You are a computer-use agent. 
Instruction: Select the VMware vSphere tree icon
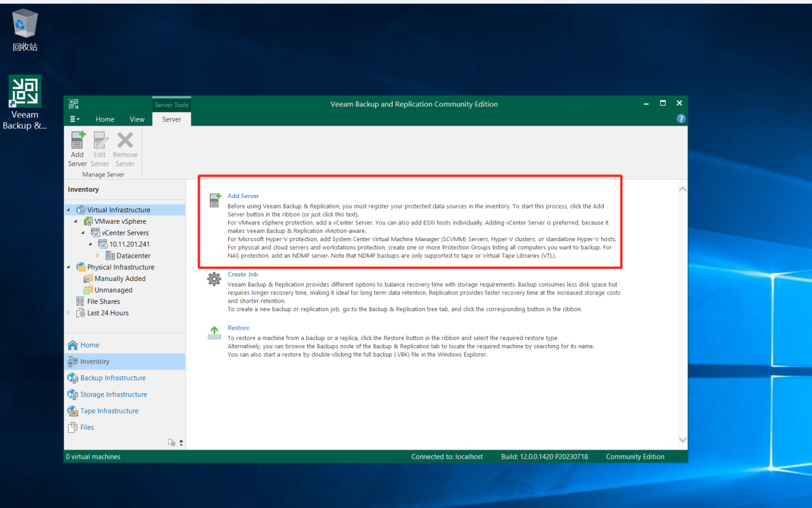88,221
